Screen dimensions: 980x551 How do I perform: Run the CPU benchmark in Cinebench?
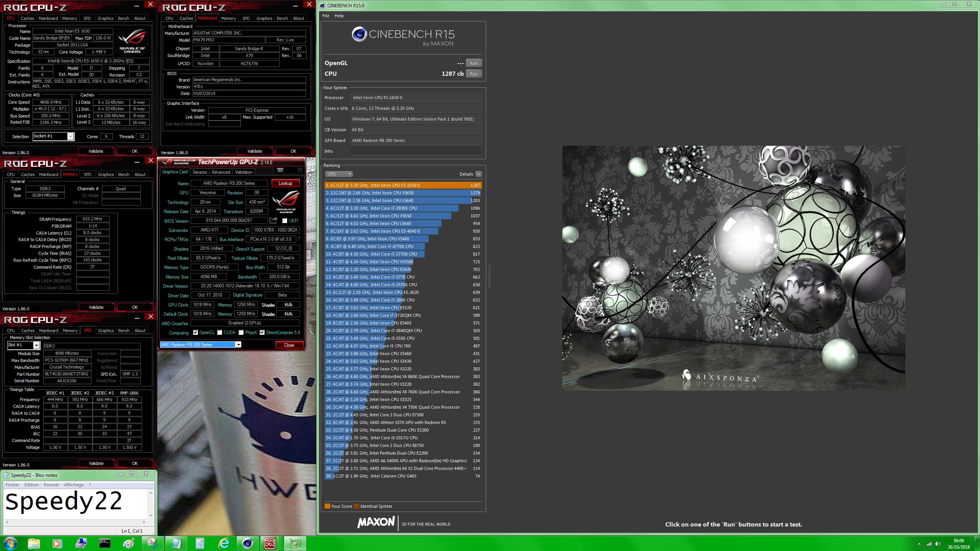pos(474,74)
